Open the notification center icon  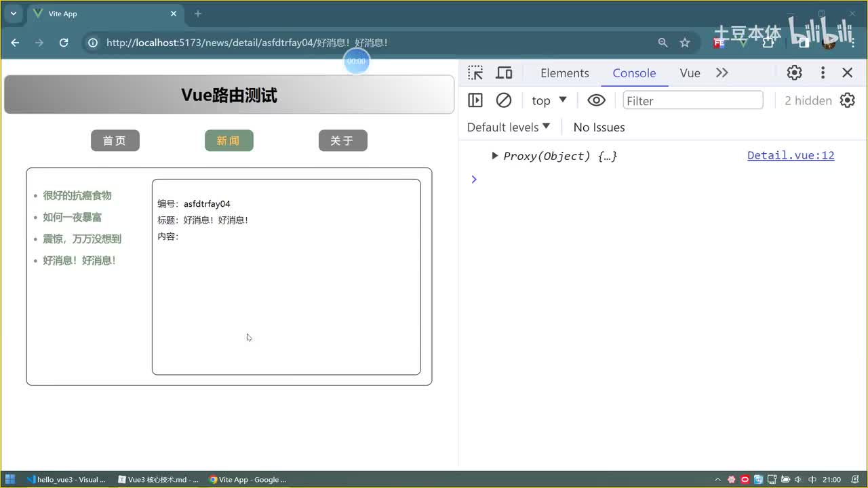(x=856, y=479)
